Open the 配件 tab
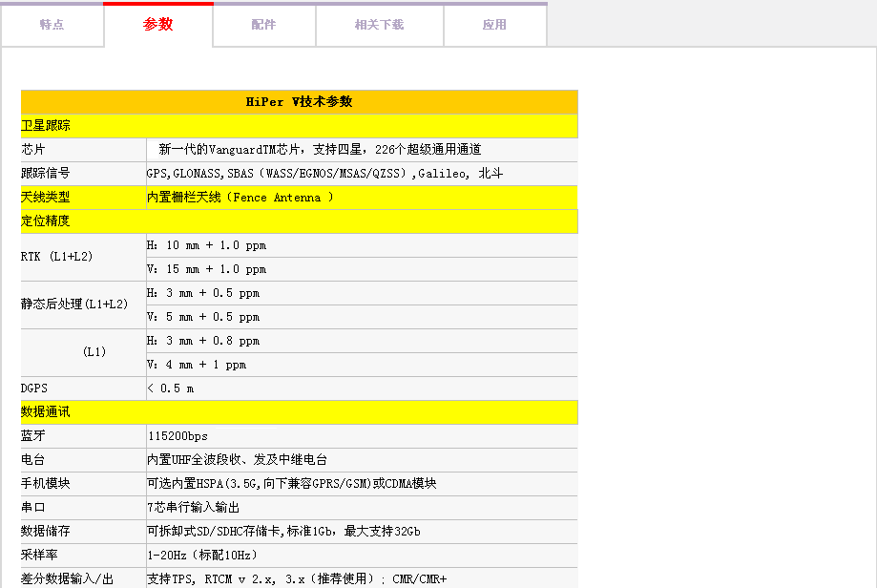 tap(264, 25)
